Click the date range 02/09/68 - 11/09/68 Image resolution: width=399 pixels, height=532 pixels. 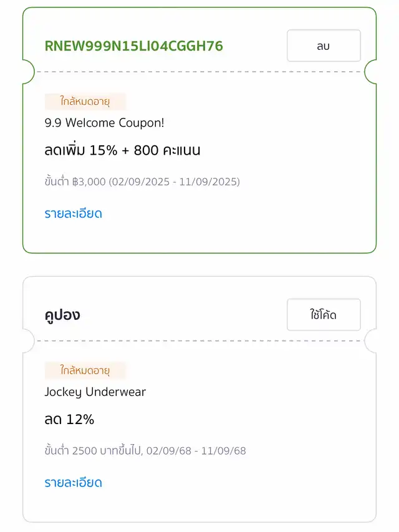tap(196, 450)
